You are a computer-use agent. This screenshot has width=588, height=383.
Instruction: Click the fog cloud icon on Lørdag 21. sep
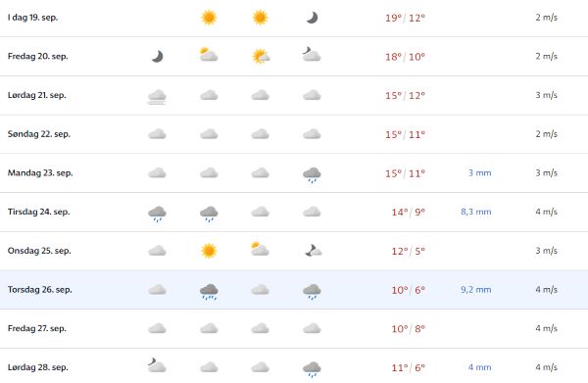(157, 97)
